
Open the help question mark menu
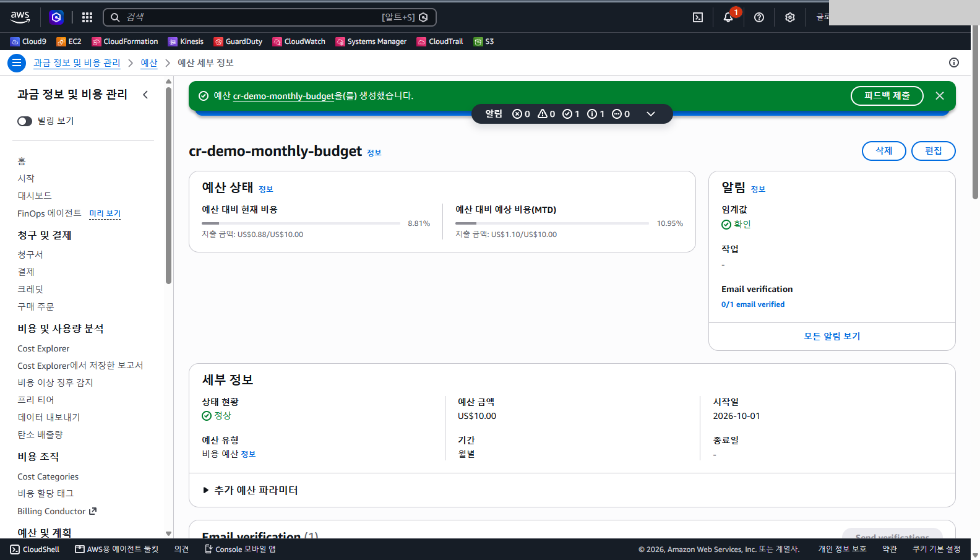point(759,17)
